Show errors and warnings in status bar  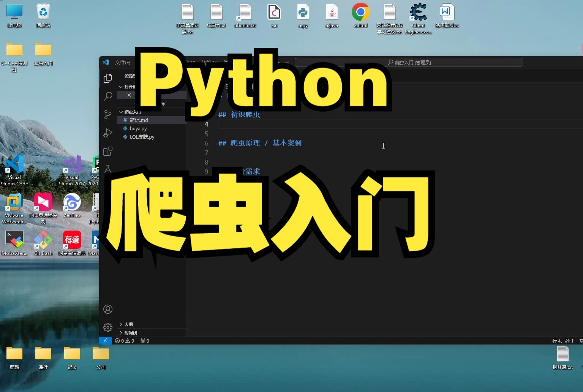[x=125, y=341]
